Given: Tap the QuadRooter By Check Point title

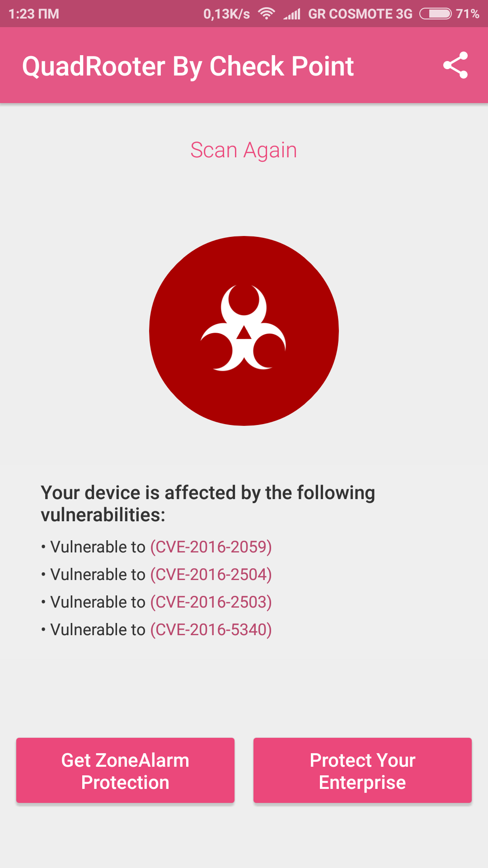Looking at the screenshot, I should (188, 66).
